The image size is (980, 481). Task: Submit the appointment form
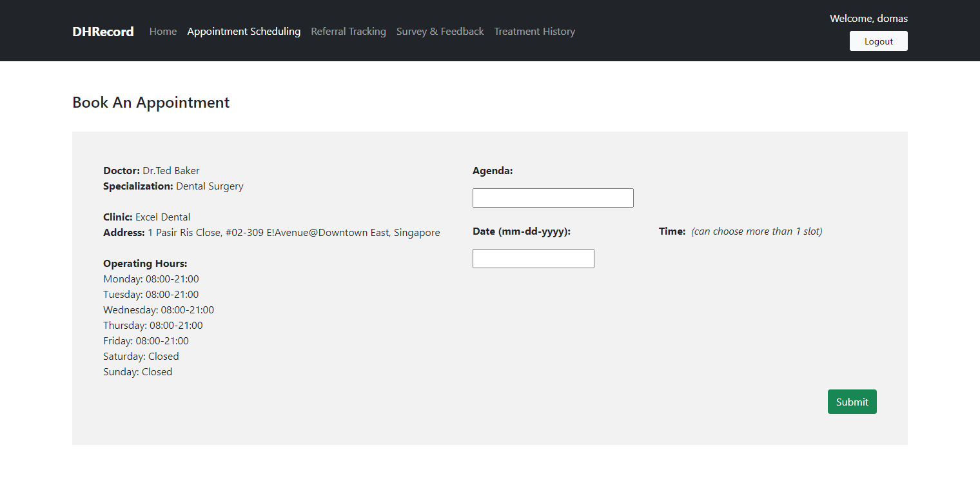tap(852, 402)
